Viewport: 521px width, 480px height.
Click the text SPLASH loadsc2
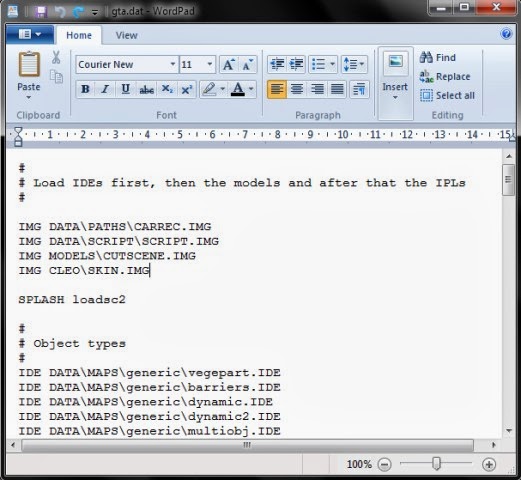[72, 299]
